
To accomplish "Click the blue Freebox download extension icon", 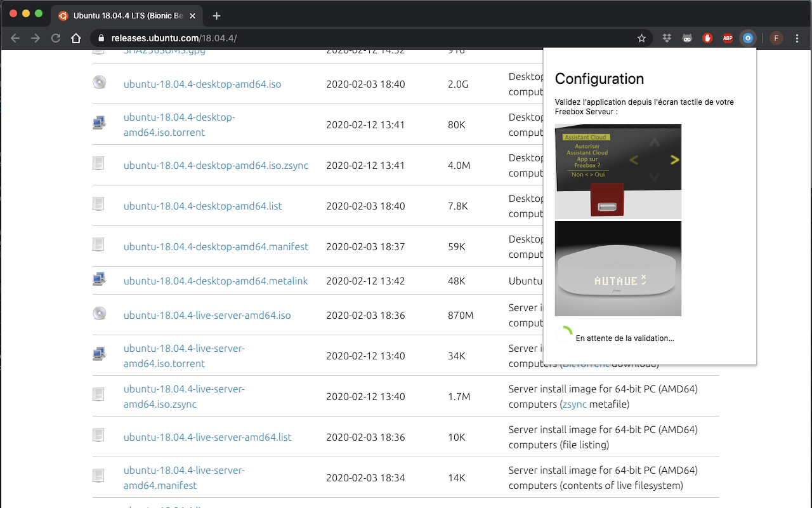I will click(748, 38).
